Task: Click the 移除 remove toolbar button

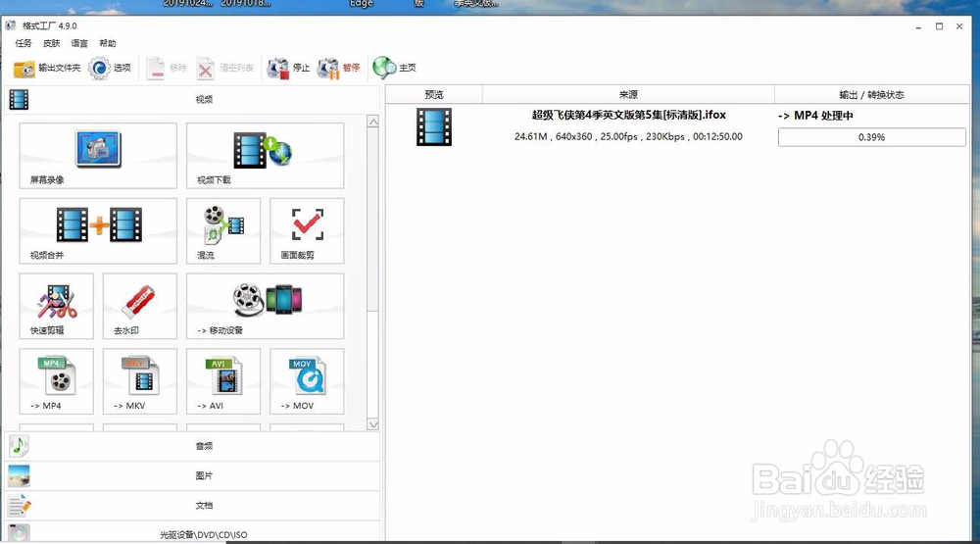Action: click(167, 68)
